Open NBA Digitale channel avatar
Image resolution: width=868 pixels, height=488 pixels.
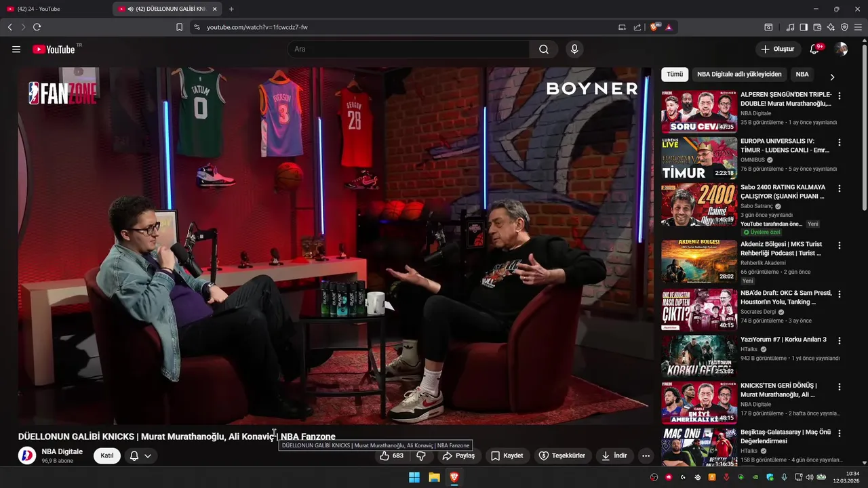[x=27, y=455]
